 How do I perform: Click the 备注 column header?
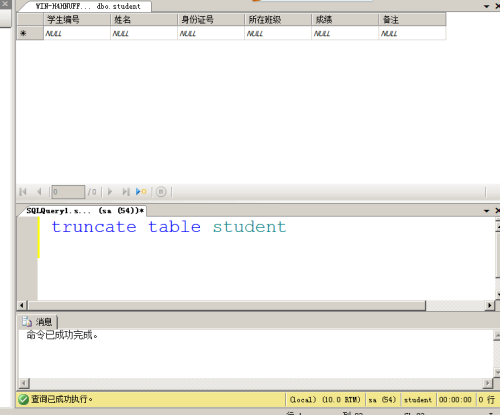[x=412, y=20]
